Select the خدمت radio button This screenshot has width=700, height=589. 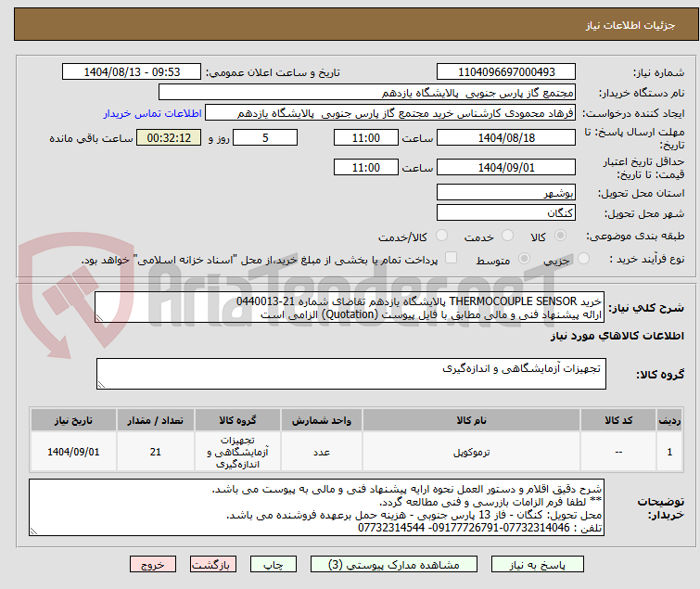pos(507,236)
